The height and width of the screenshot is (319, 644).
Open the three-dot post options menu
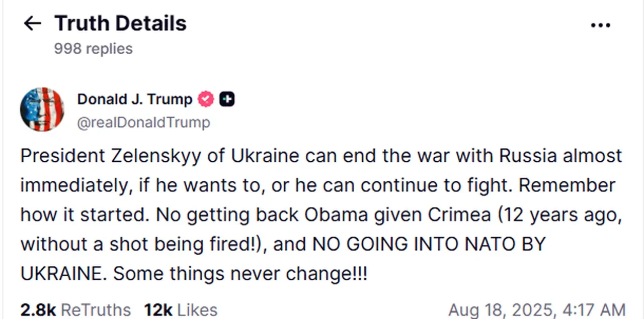[601, 25]
